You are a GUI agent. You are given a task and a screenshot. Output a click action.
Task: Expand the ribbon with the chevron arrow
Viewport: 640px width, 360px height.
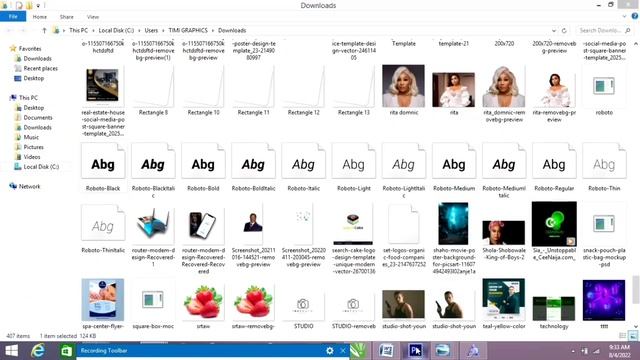[624, 17]
